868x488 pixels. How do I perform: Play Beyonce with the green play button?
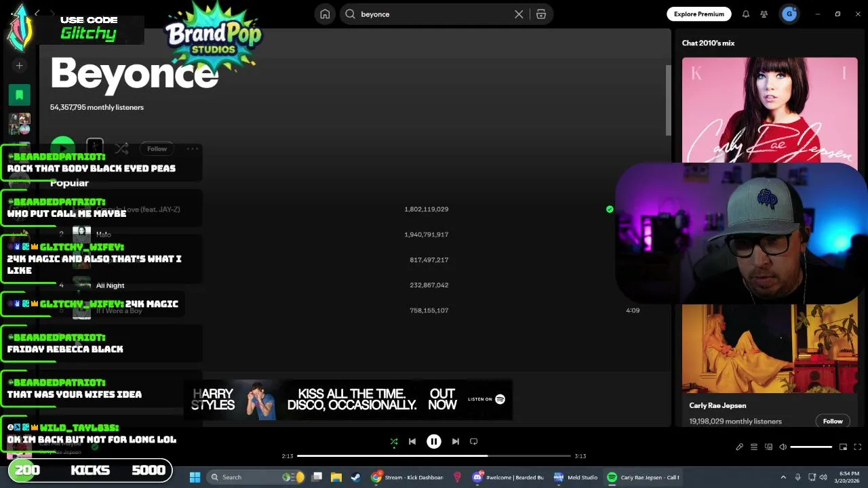62,148
